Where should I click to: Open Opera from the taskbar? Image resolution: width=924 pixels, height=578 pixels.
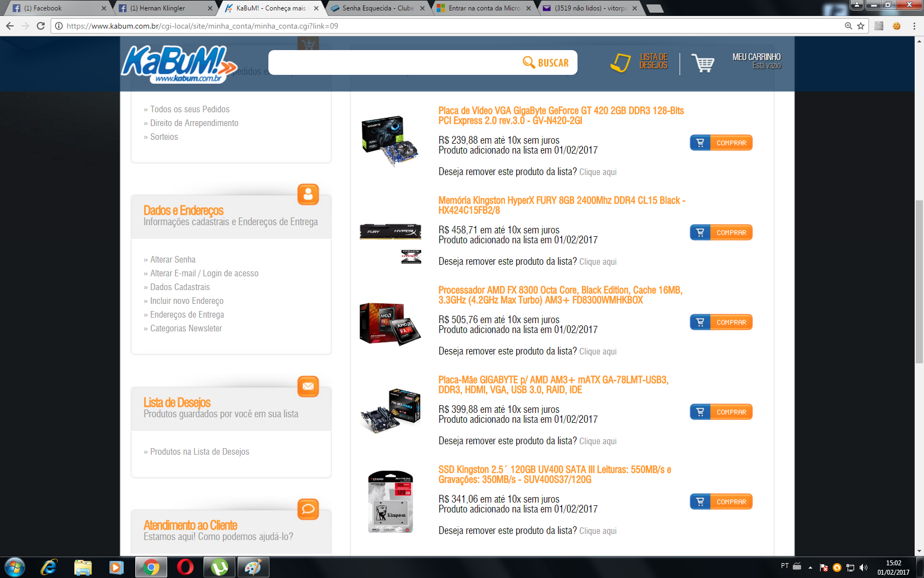click(x=185, y=567)
